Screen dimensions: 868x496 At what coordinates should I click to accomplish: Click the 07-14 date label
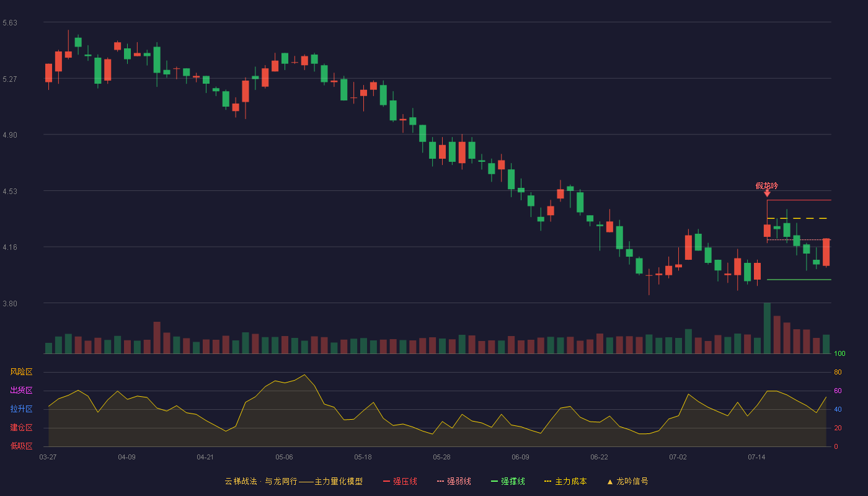tap(756, 457)
